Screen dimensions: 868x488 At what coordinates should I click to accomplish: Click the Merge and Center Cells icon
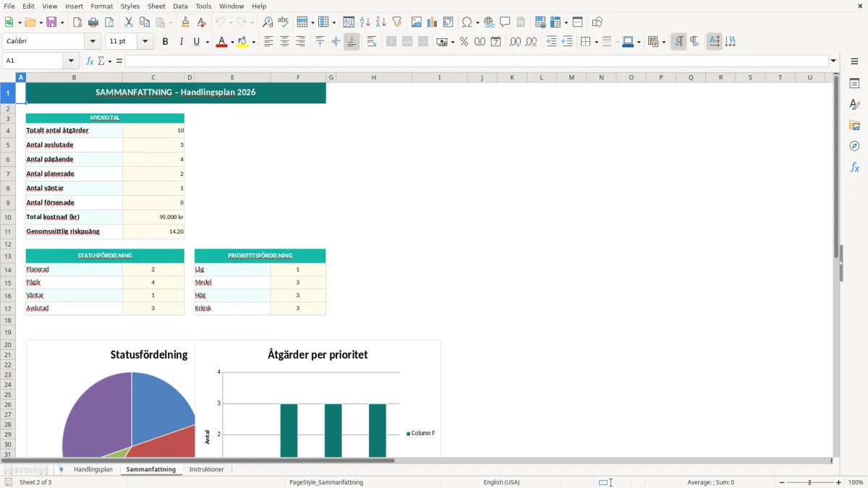pyautogui.click(x=391, y=42)
